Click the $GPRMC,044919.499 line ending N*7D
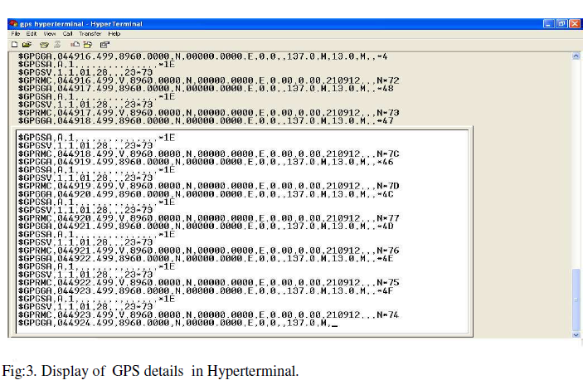 pos(208,186)
